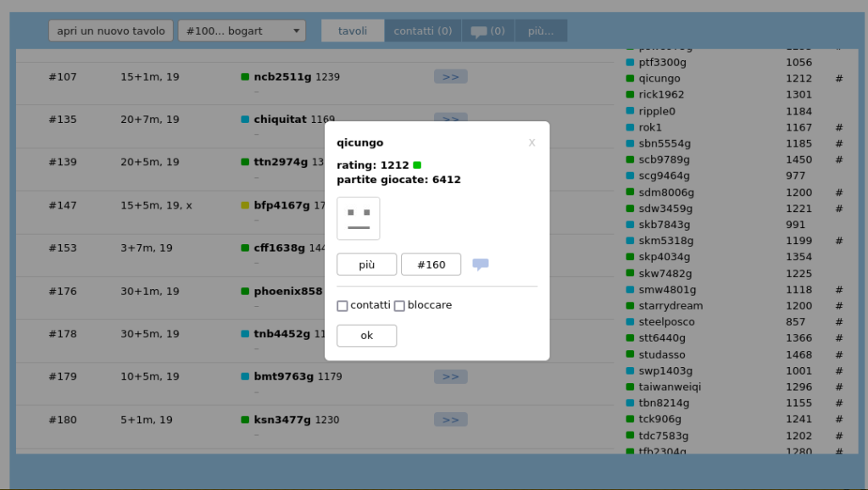The width and height of the screenshot is (868, 490).
Task: Switch to the contatti (0) tab
Action: (x=423, y=31)
